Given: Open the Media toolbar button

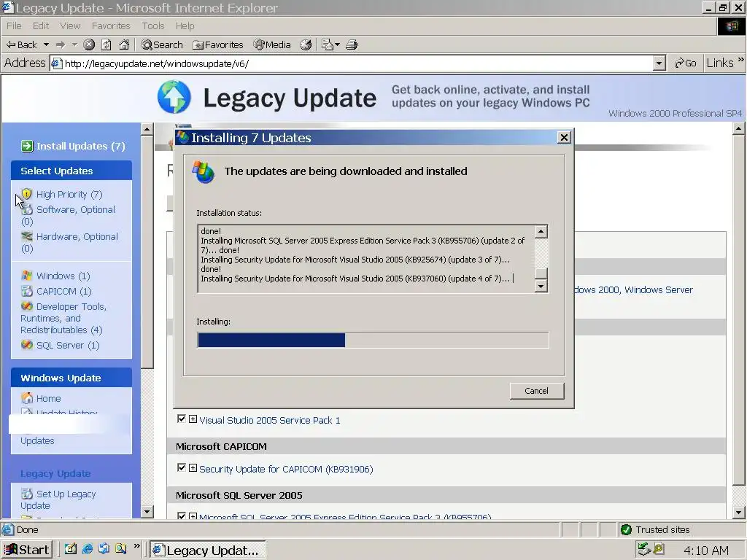Looking at the screenshot, I should (x=272, y=44).
